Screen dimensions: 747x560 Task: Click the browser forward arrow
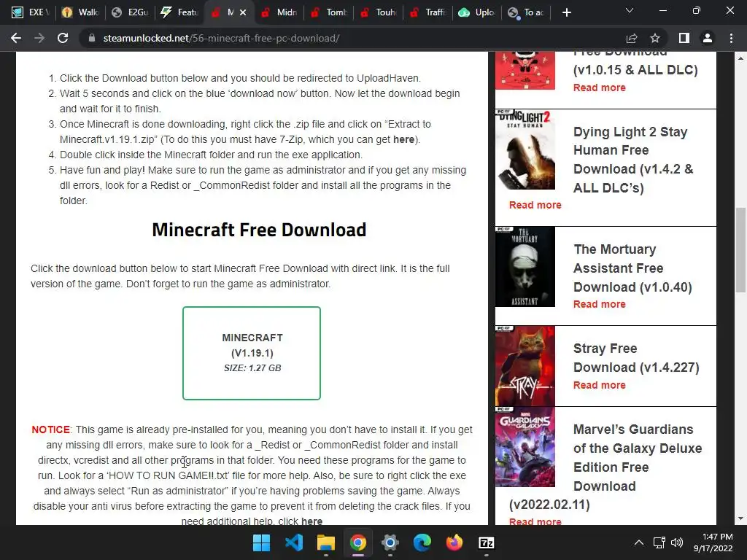pyautogui.click(x=39, y=38)
